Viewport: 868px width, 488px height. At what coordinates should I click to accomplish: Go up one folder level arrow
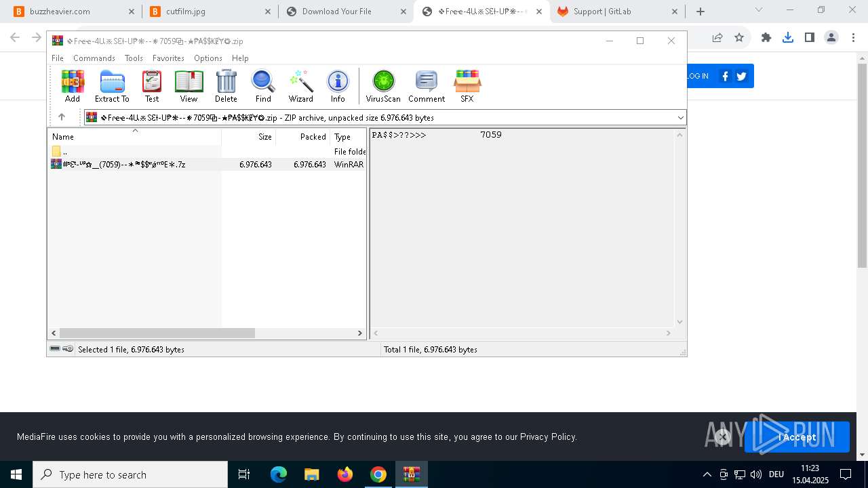(62, 117)
